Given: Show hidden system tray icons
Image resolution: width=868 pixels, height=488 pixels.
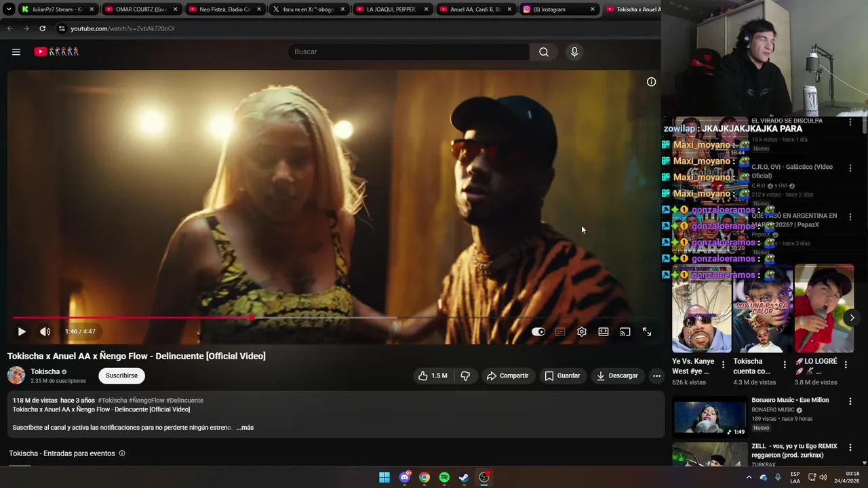Looking at the screenshot, I should tap(749, 477).
